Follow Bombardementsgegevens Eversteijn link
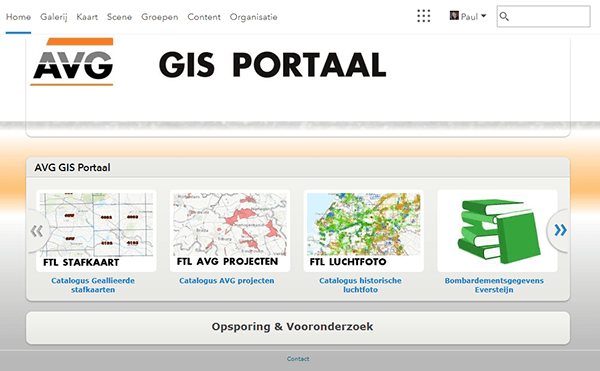Image resolution: width=600 pixels, height=371 pixels. pyautogui.click(x=494, y=285)
